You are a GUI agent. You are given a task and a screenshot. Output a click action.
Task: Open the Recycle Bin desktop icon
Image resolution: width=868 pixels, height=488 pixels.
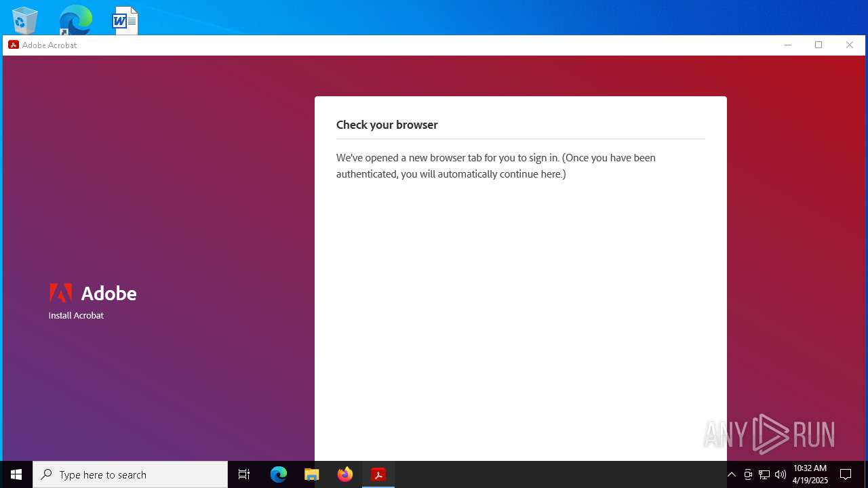coord(25,20)
